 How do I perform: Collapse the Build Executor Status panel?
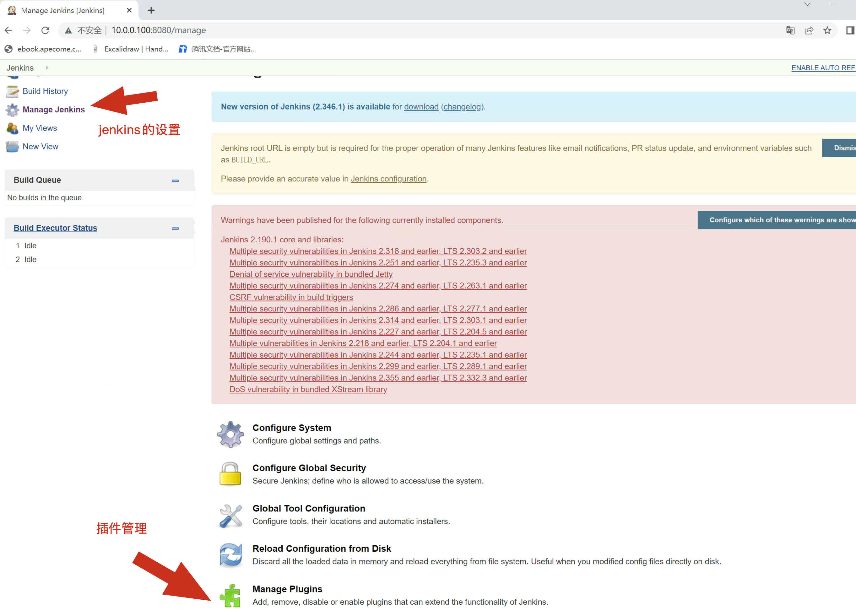175,228
